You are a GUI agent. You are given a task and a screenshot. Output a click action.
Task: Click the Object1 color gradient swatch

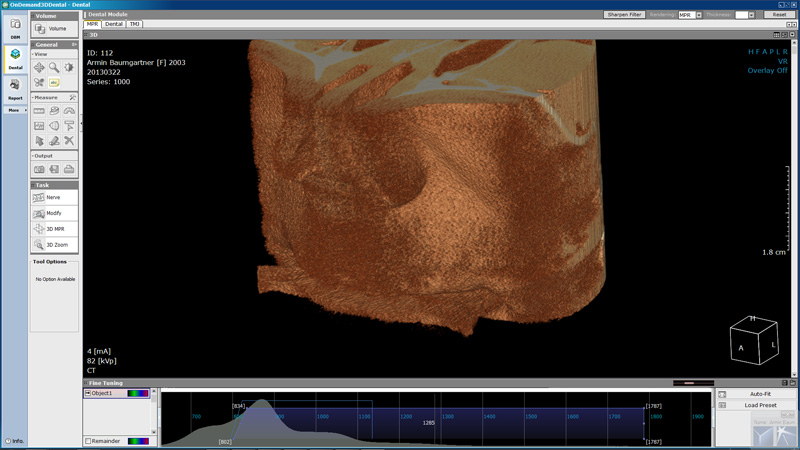click(138, 393)
